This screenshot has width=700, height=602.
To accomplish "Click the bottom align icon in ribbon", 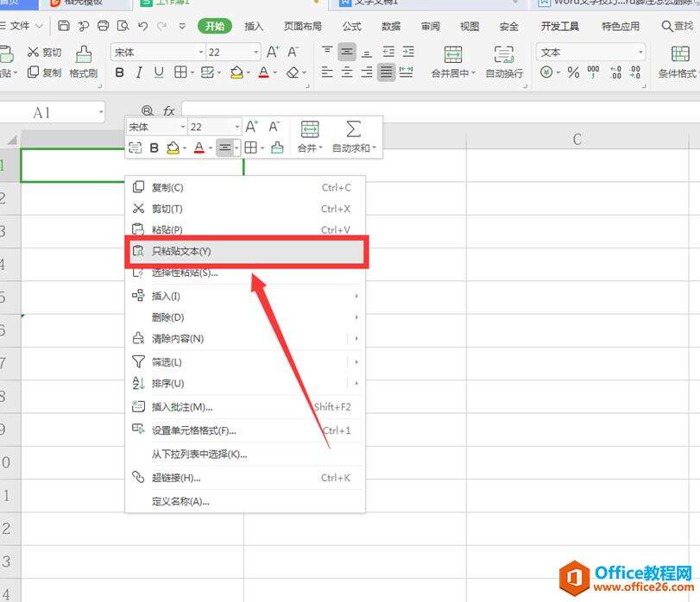I will 367,52.
